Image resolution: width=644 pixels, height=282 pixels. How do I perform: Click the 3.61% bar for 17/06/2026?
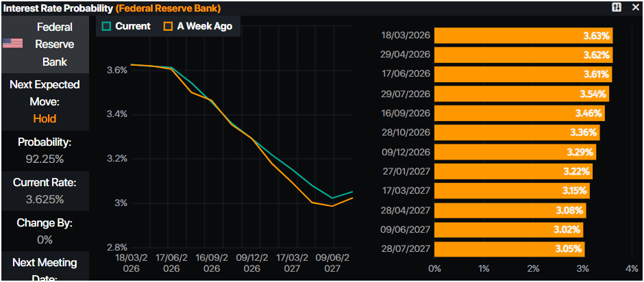523,75
